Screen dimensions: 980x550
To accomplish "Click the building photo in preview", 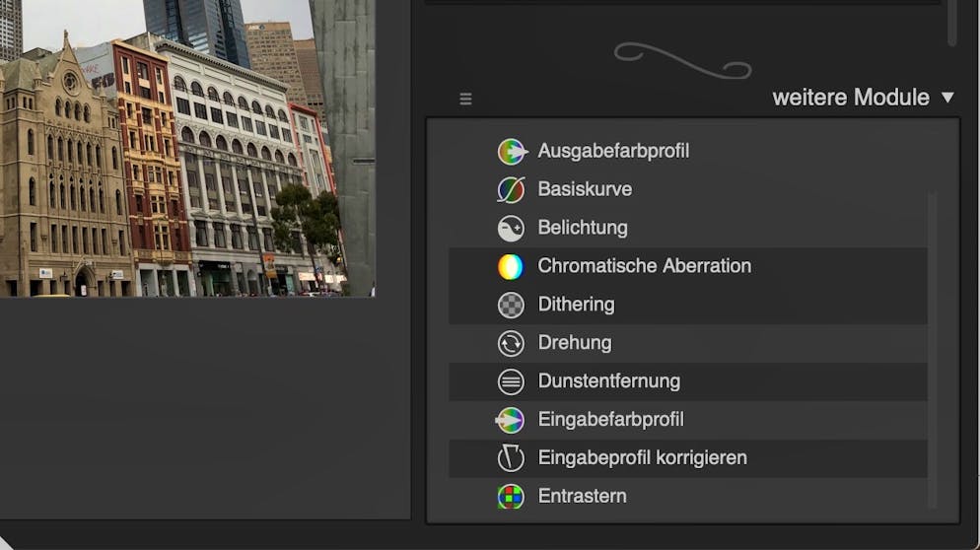I will click(x=187, y=148).
